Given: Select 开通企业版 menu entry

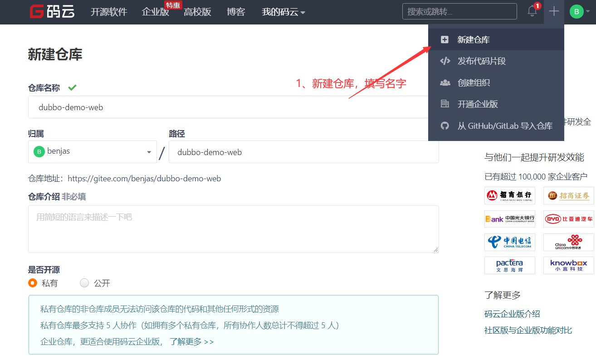Looking at the screenshot, I should [478, 104].
